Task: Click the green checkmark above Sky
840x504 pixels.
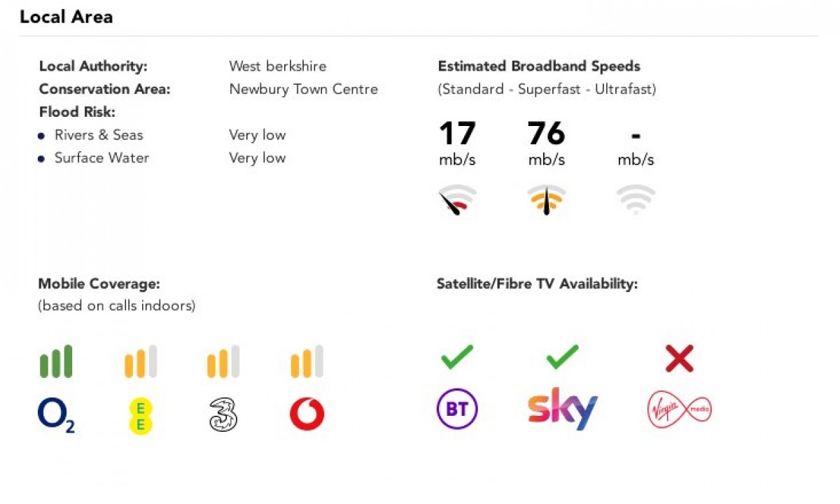Action: (x=562, y=358)
